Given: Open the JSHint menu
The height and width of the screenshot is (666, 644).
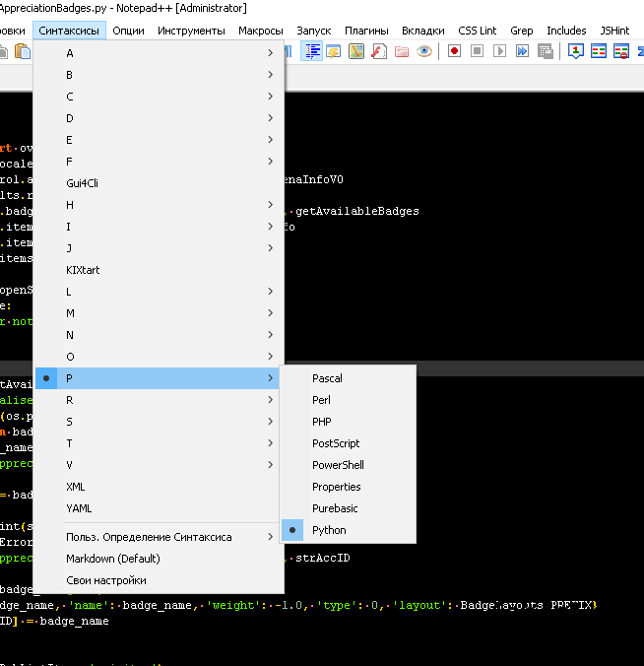Looking at the screenshot, I should click(x=614, y=31).
